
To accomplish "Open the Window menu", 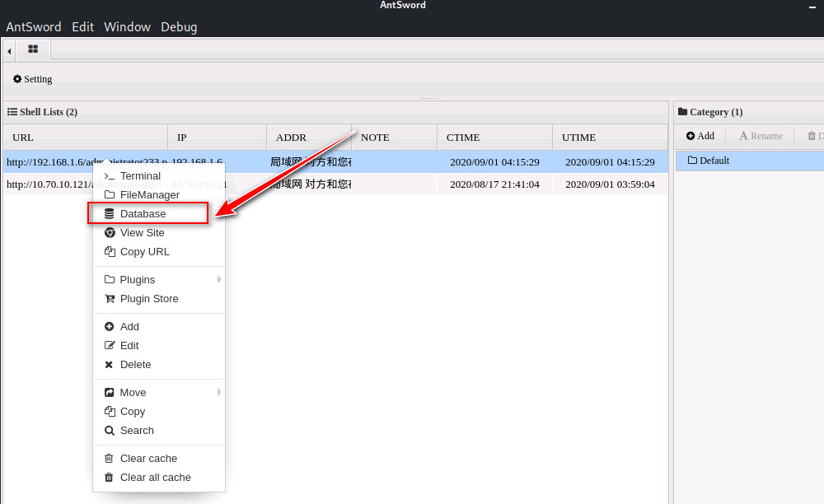I will 127,27.
